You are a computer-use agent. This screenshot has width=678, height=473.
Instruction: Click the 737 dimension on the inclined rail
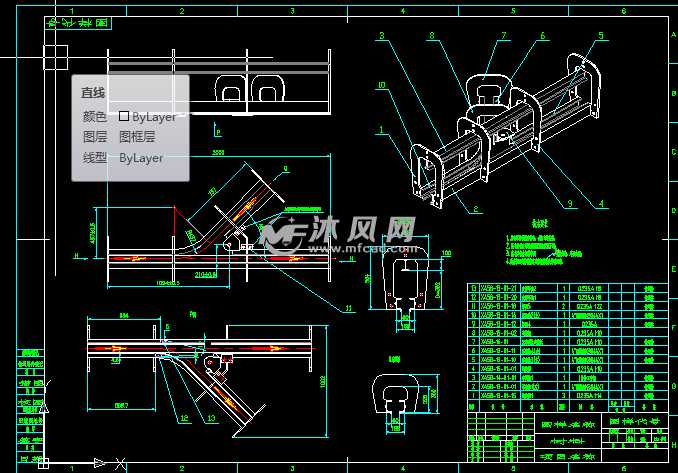click(213, 191)
